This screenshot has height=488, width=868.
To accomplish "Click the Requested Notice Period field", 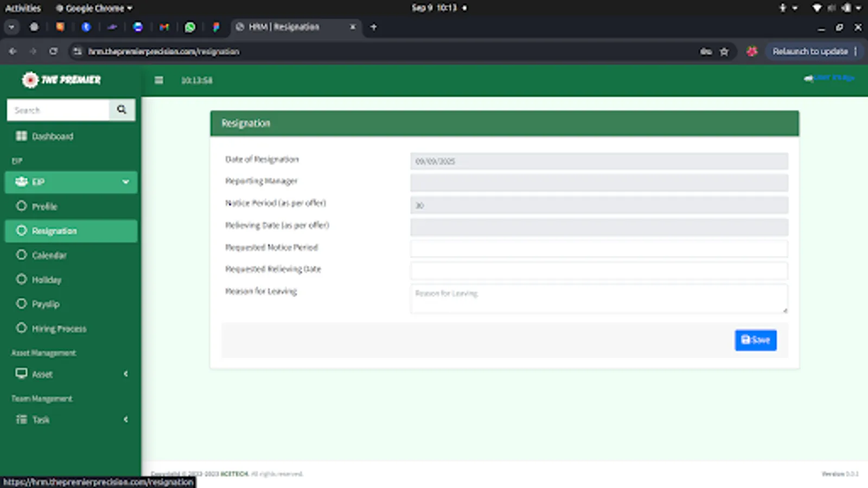I will (599, 248).
